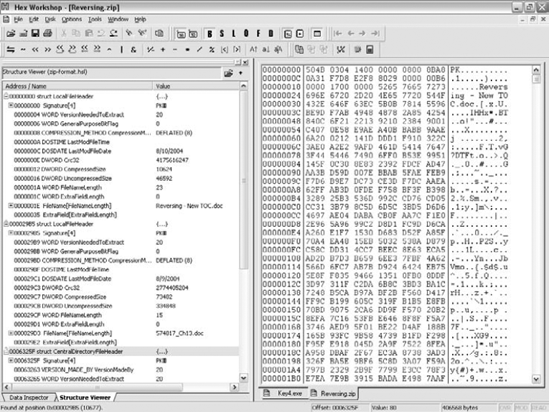Click the Add (+) operation icon
Image resolution: width=549 pixels, height=412 pixels.
point(163,50)
